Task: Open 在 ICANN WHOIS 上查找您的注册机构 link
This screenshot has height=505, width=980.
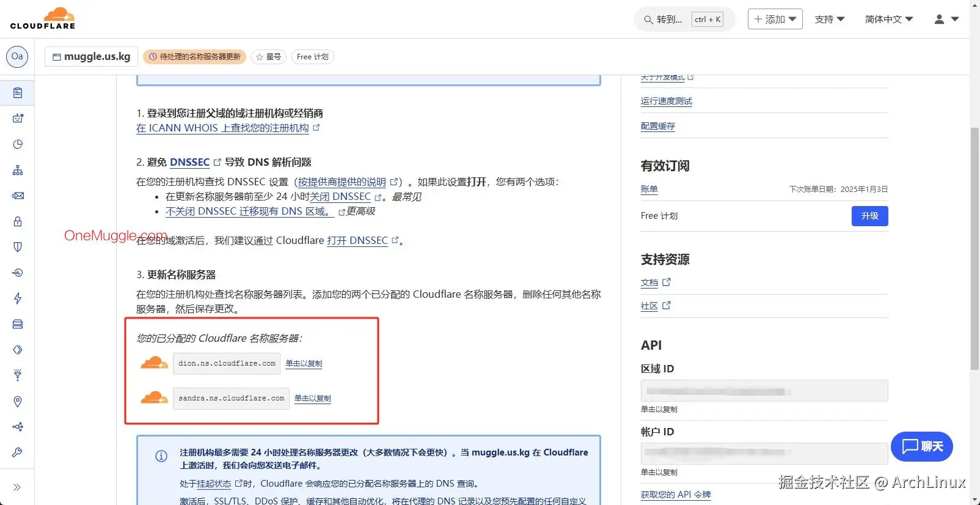Action: [222, 128]
